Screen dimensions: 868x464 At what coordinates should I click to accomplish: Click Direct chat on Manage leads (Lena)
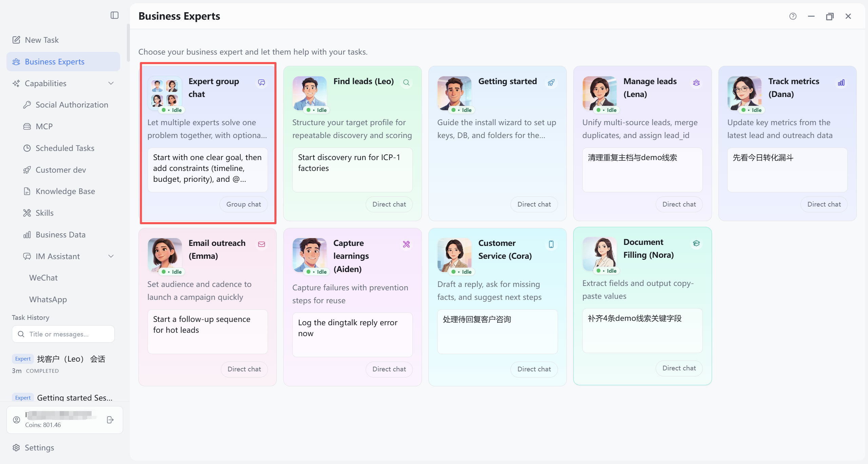coord(679,204)
